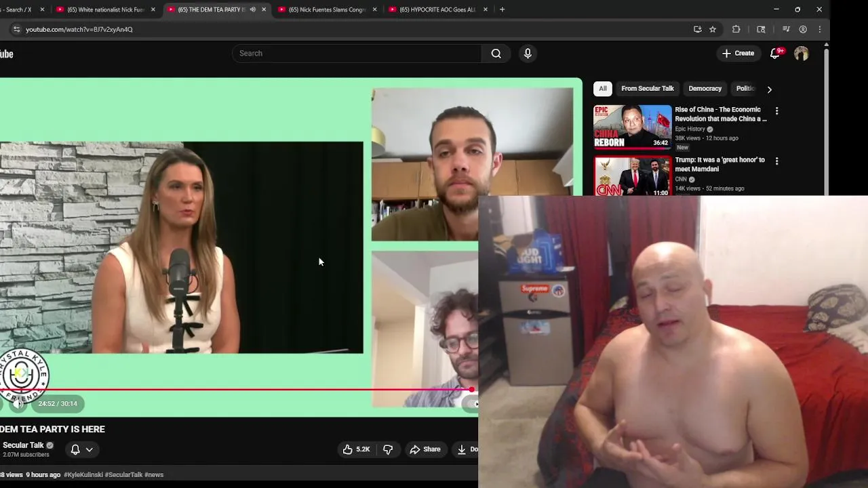
Task: Select the Democracy filter chip
Action: [x=705, y=89]
